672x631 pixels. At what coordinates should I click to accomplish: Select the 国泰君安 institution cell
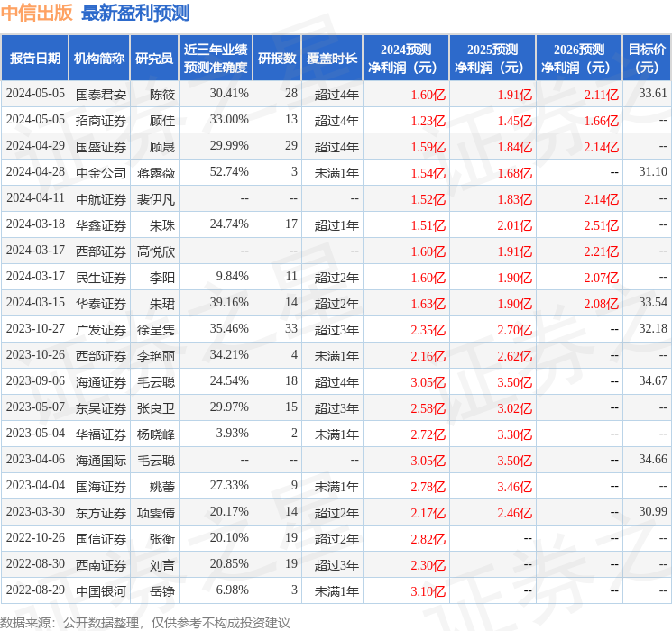tap(101, 95)
